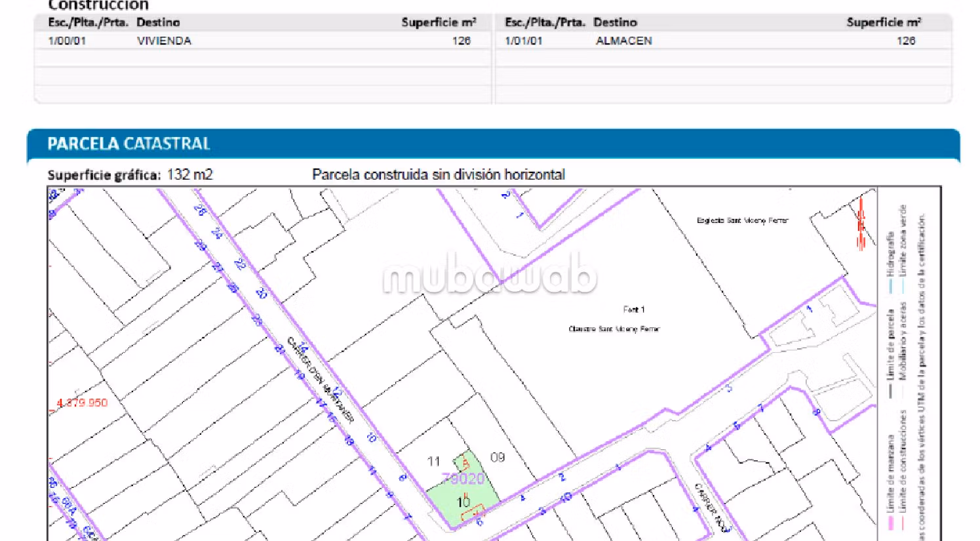This screenshot has height=541, width=980.
Task: Click the right 'Superficie m²' column header
Action: (883, 22)
